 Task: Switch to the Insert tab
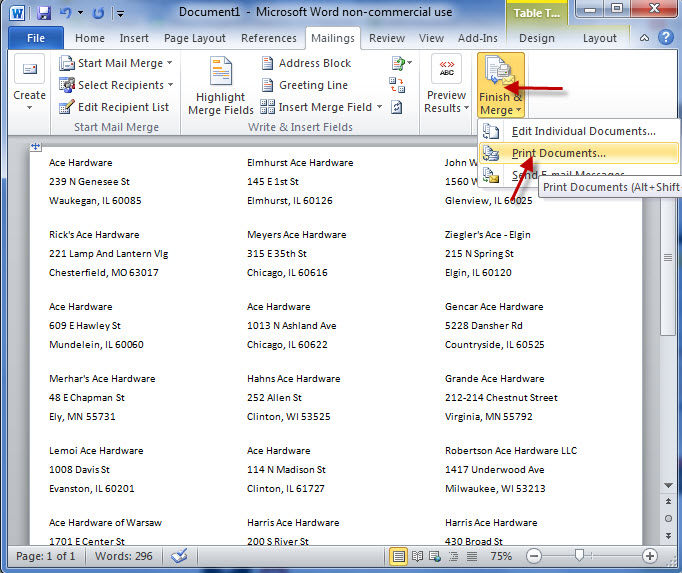(x=134, y=38)
